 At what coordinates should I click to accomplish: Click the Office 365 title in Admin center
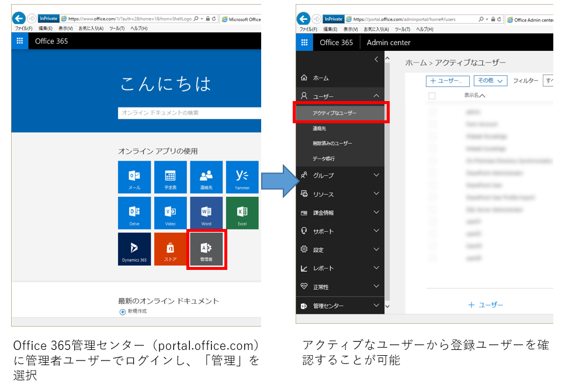click(x=337, y=42)
